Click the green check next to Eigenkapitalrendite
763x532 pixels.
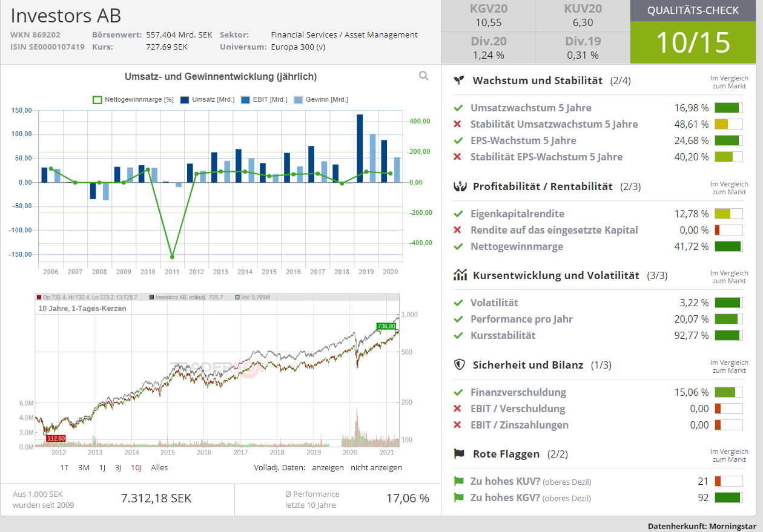458,214
